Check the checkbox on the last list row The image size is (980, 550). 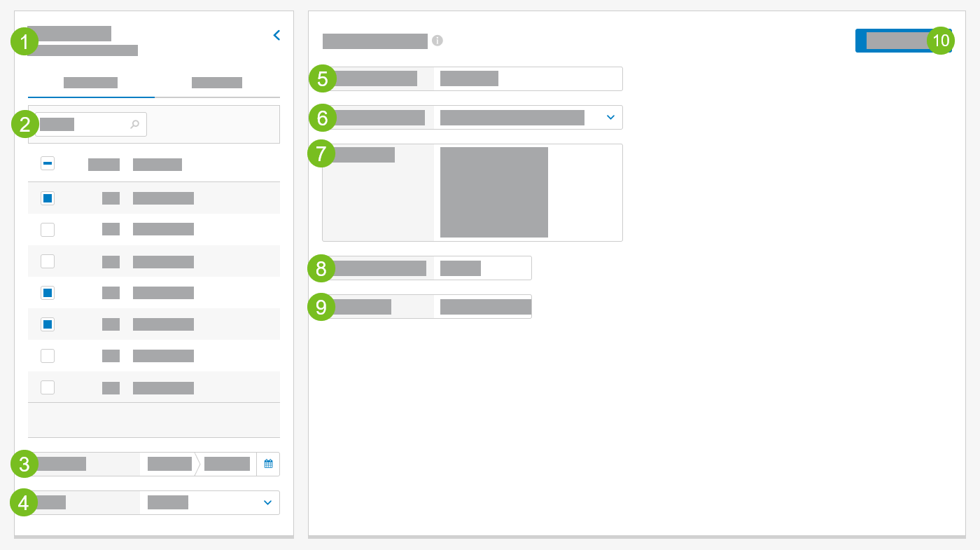tap(48, 387)
